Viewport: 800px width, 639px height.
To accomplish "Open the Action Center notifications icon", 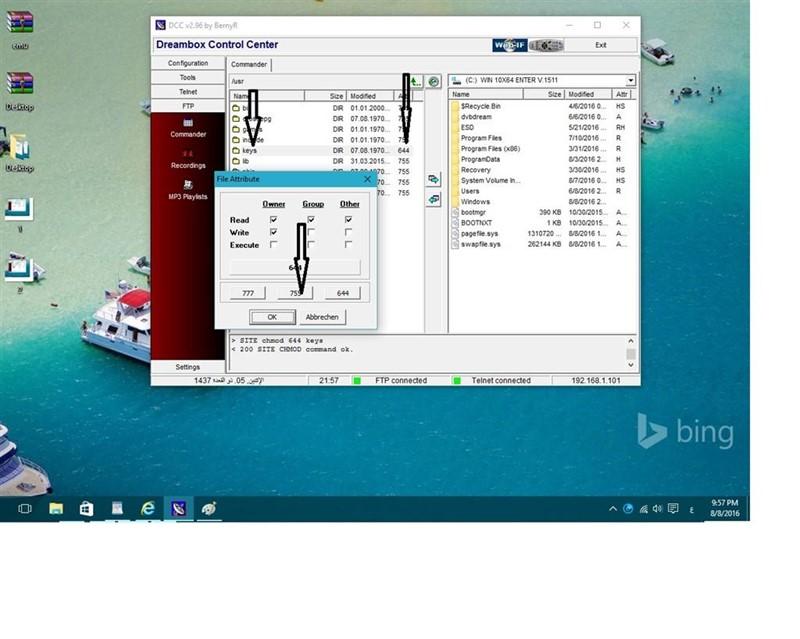I will [x=673, y=508].
